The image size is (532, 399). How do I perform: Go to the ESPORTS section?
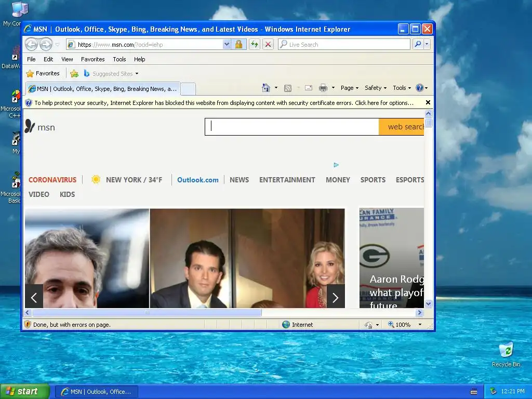(410, 180)
